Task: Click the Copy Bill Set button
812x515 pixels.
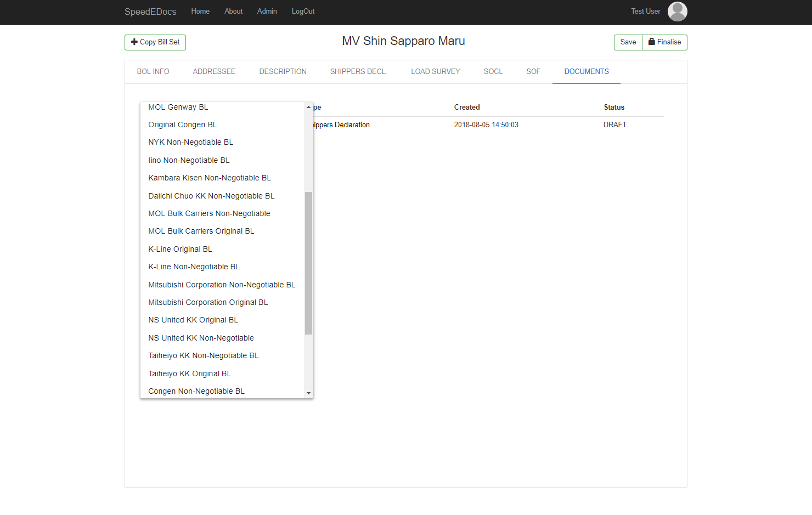Action: pos(155,42)
